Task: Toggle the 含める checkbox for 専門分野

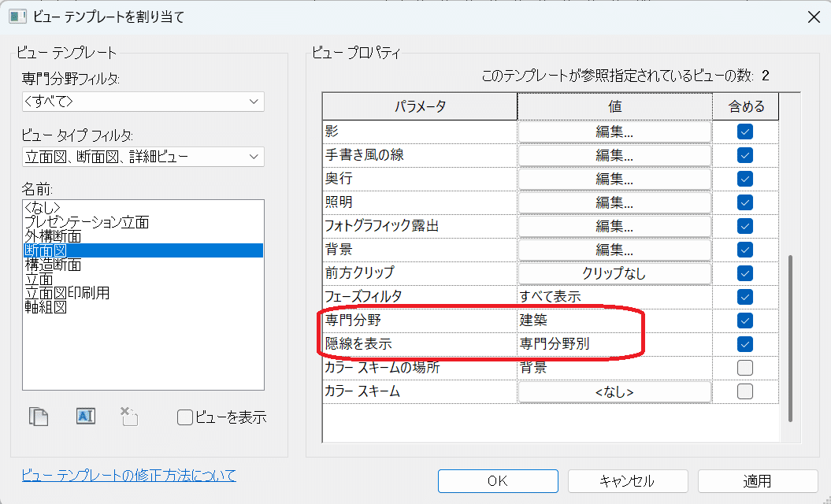Action: click(x=744, y=321)
